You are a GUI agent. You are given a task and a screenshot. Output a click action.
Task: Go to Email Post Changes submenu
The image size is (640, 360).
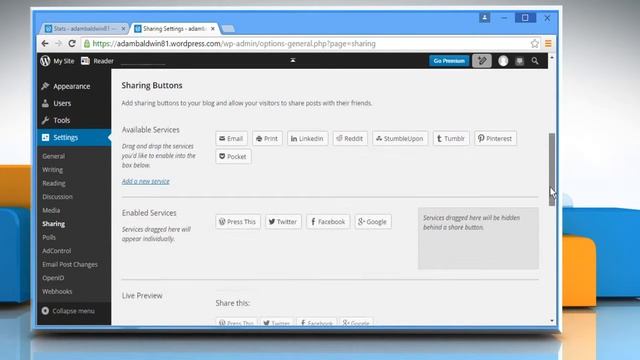[70, 264]
